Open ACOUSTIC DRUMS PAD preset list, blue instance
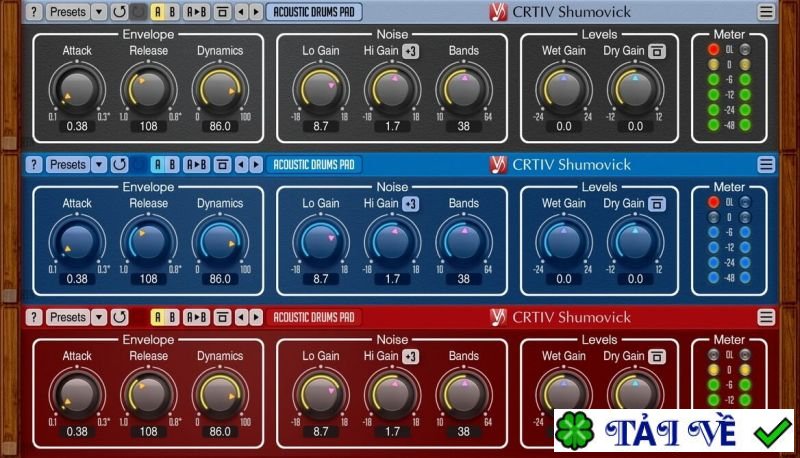This screenshot has height=458, width=800. 314,164
